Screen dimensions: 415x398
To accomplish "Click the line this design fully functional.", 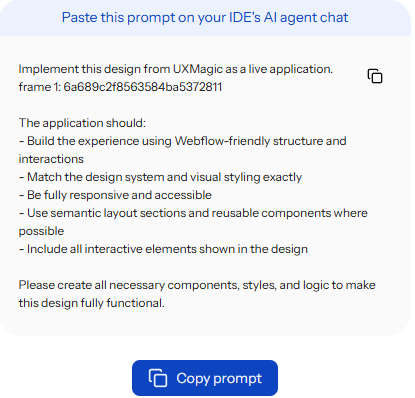I will [92, 303].
